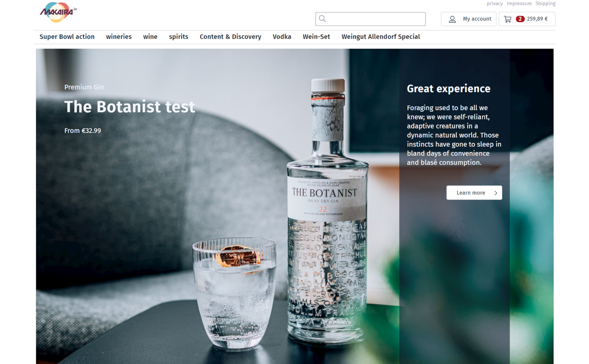Open Weingut Allendorf Special

coord(381,37)
